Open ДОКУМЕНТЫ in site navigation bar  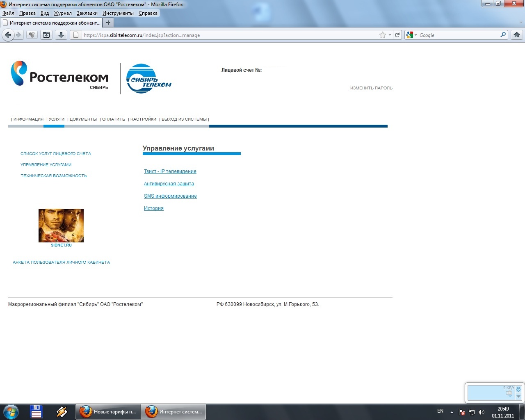click(83, 119)
